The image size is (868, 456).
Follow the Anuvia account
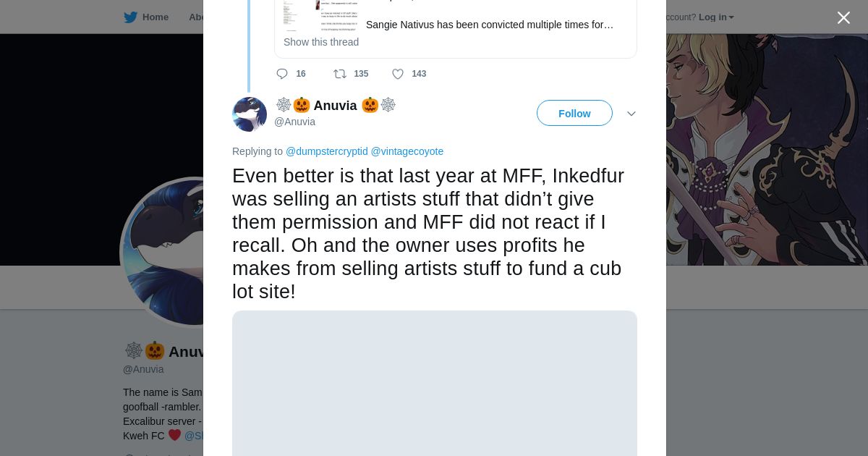[x=574, y=114]
